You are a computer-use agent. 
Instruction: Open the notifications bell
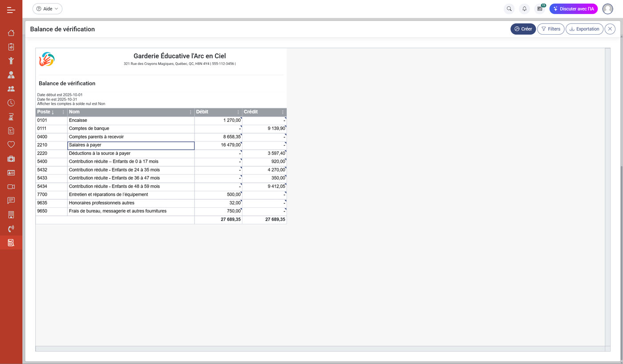[x=524, y=8]
